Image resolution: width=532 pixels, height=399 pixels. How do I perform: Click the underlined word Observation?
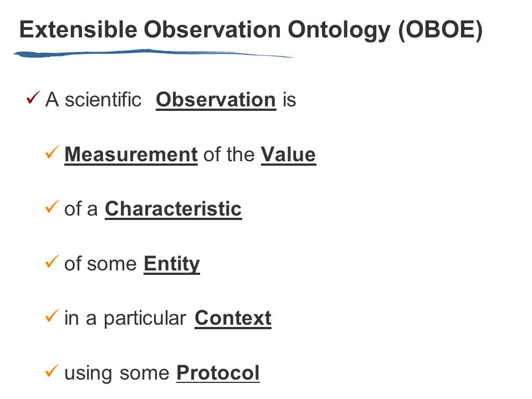[216, 100]
